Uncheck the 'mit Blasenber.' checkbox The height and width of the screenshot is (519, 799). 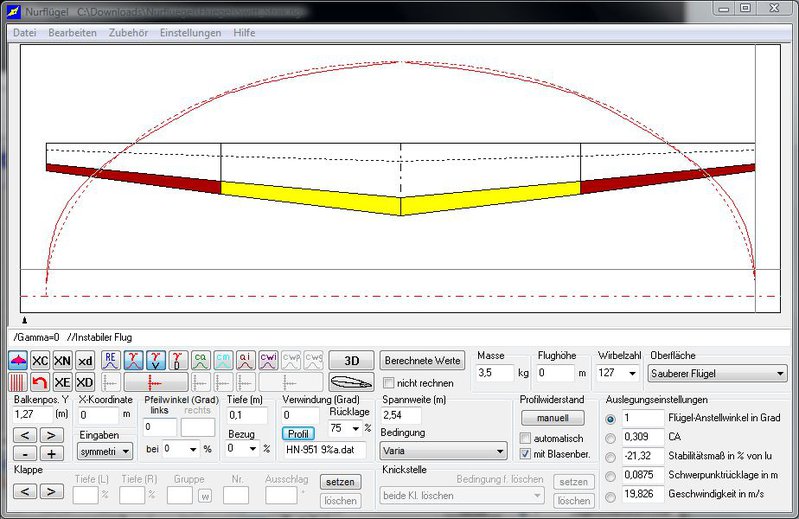point(526,453)
